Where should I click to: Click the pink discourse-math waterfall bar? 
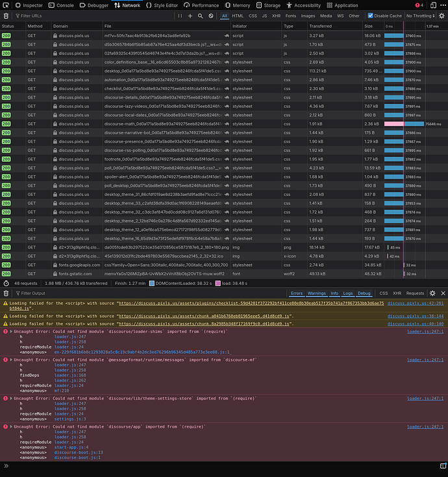pyautogui.click(x=394, y=123)
